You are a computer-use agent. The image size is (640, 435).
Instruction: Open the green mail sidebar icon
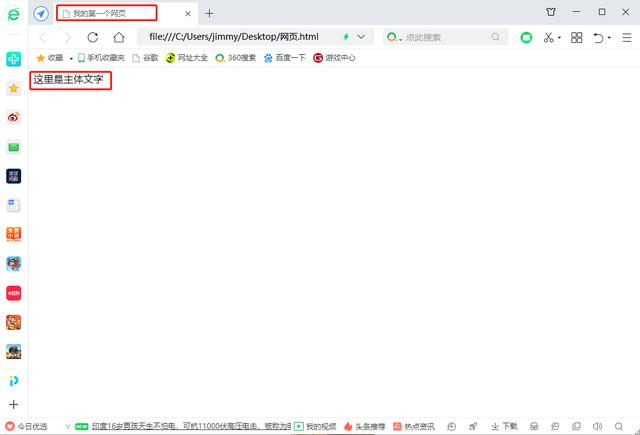[13, 147]
